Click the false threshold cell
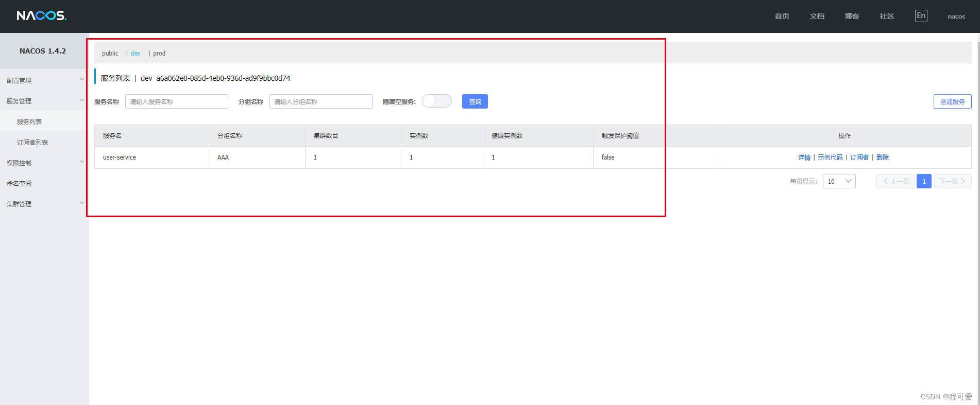 pos(655,157)
